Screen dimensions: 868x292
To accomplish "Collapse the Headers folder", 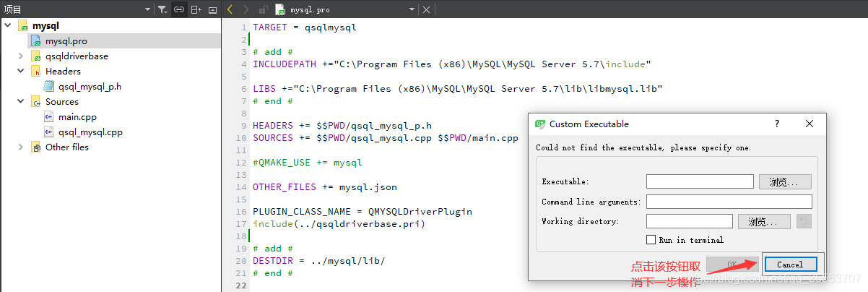I will pyautogui.click(x=21, y=71).
